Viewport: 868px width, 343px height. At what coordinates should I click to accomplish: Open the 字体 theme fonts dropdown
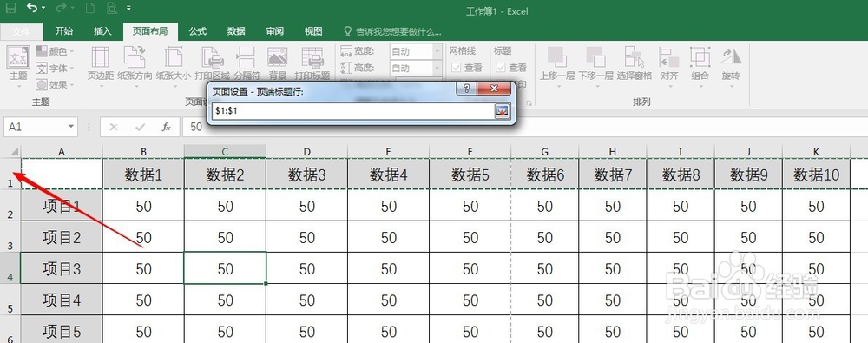55,68
